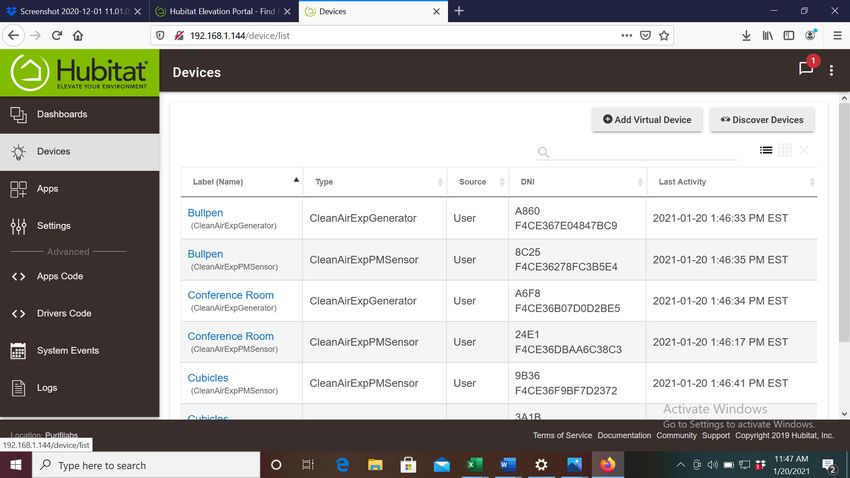
Task: Click the Logs document icon
Action: pyautogui.click(x=18, y=388)
